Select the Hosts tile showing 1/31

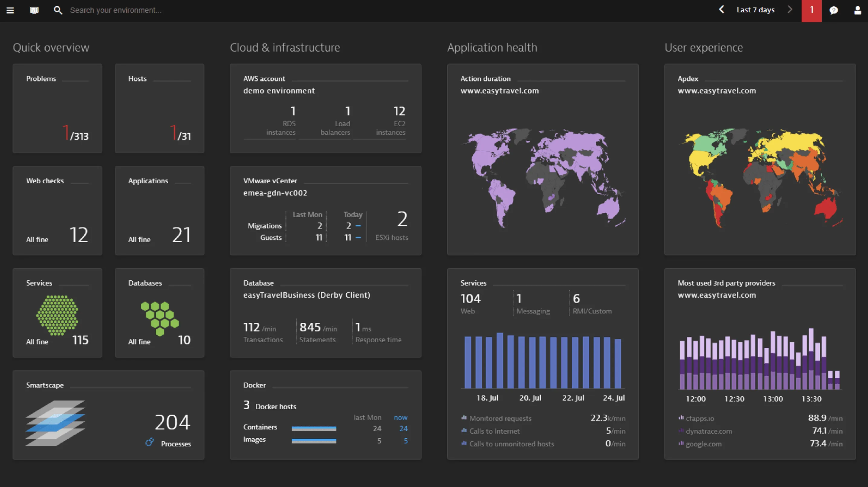tap(159, 108)
